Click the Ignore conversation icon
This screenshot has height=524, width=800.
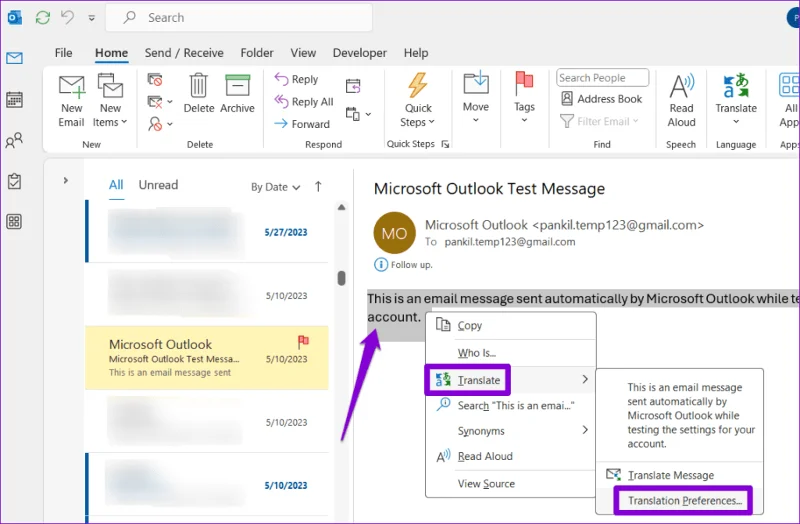click(x=155, y=80)
